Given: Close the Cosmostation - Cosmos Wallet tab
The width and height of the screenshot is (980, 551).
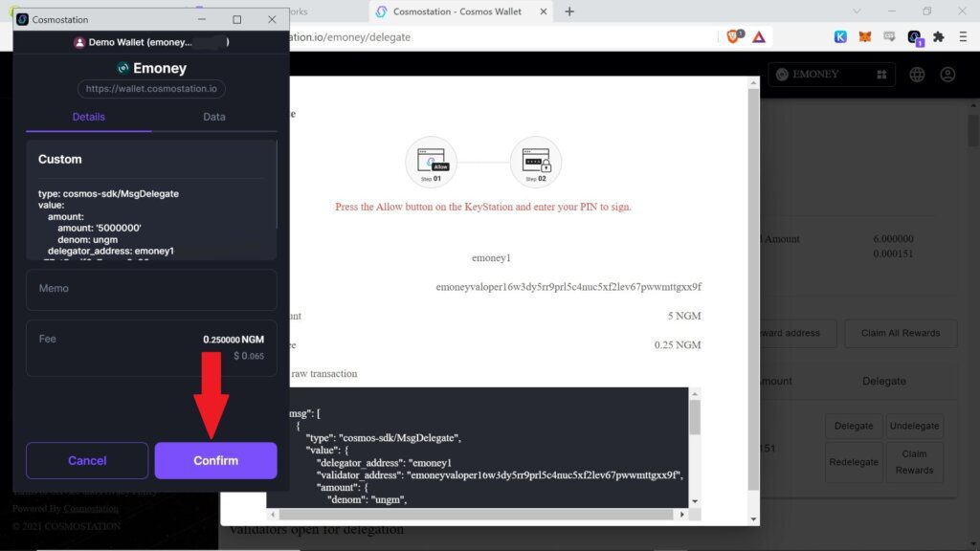Looking at the screenshot, I should 544,11.
